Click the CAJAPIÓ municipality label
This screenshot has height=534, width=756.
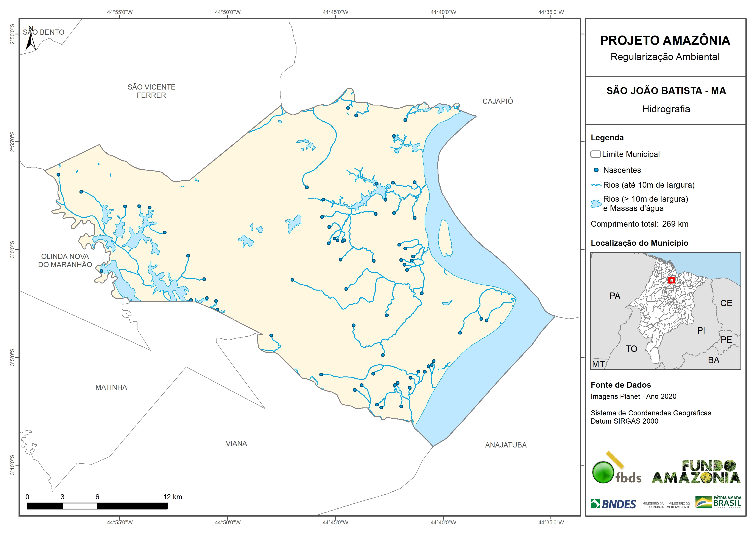click(497, 101)
